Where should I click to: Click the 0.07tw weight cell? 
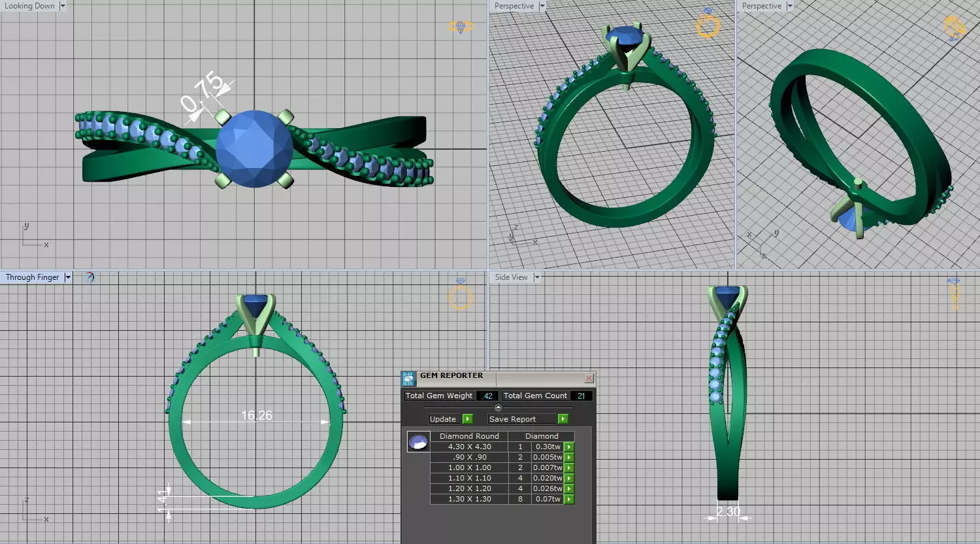tap(548, 499)
